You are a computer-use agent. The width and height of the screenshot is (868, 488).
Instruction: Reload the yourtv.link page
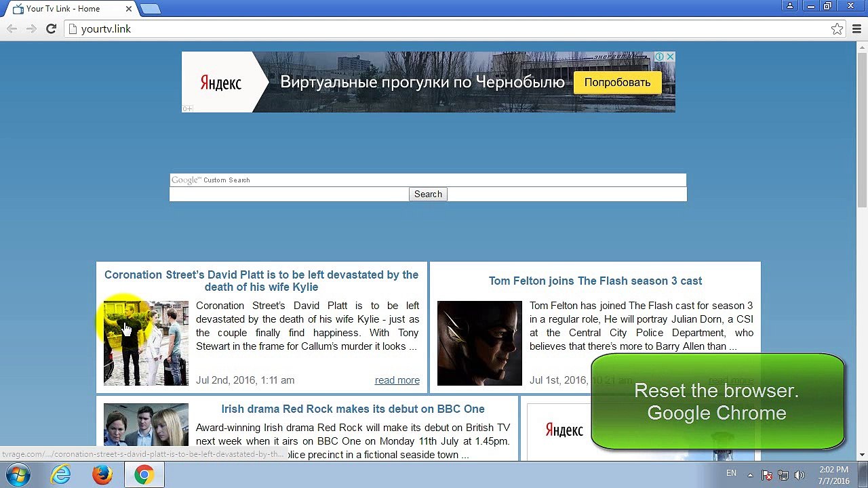pos(51,29)
